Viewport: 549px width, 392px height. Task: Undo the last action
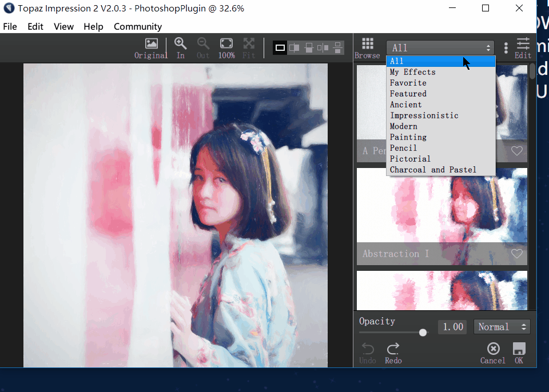click(x=368, y=353)
